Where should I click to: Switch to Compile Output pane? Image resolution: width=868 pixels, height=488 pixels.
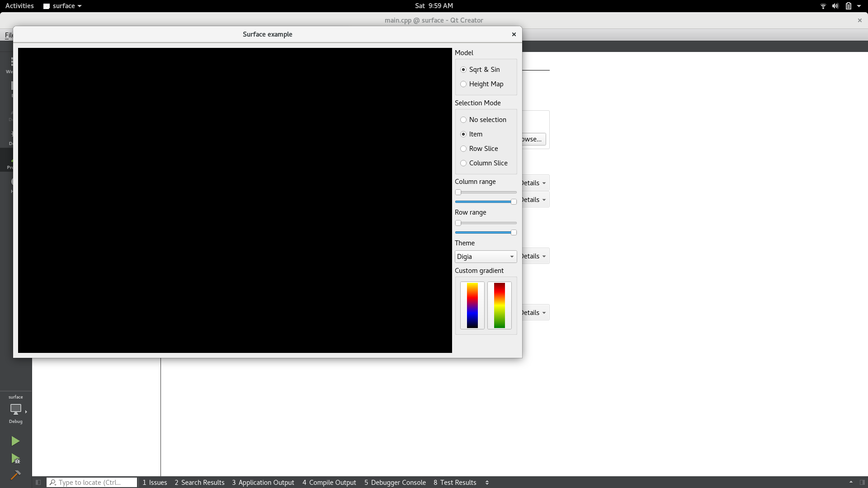(x=329, y=483)
